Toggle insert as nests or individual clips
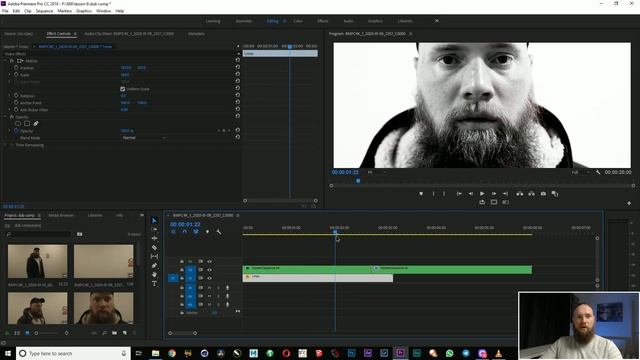This screenshot has height=360, width=640. [173, 232]
